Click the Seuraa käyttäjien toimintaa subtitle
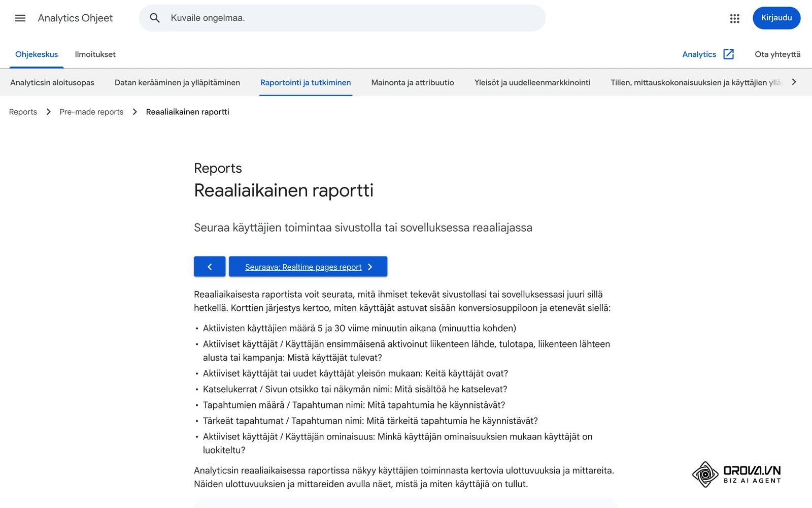 click(363, 228)
